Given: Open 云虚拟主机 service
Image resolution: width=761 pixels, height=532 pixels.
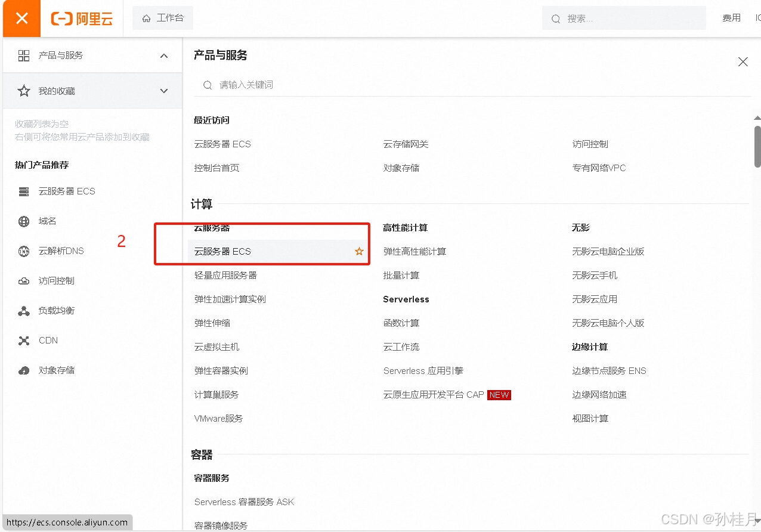Looking at the screenshot, I should coord(216,347).
